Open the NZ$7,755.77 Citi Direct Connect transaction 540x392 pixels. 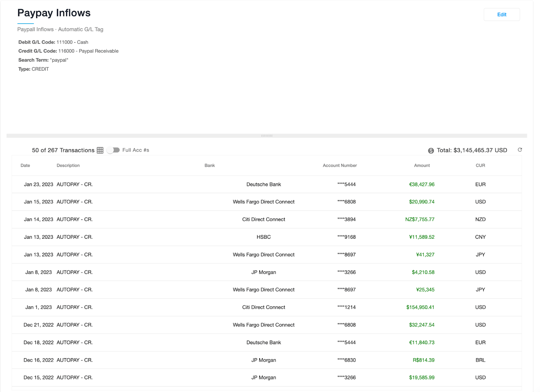[264, 219]
